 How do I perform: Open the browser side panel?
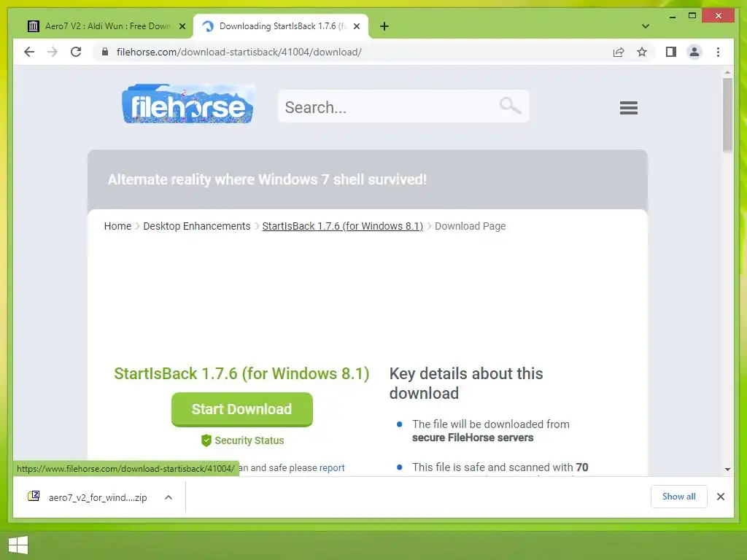tap(671, 52)
